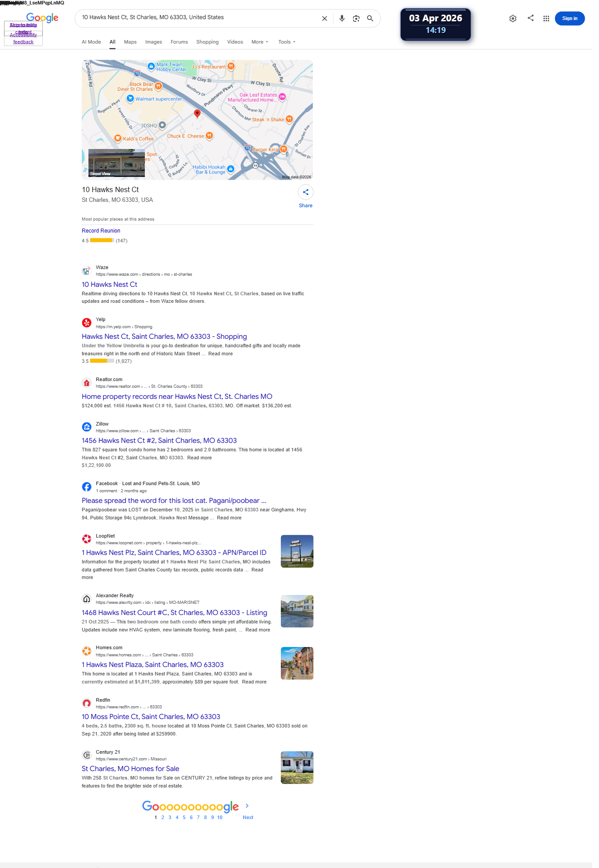Open quick settings gear icon
The image size is (599, 868).
pos(513,19)
